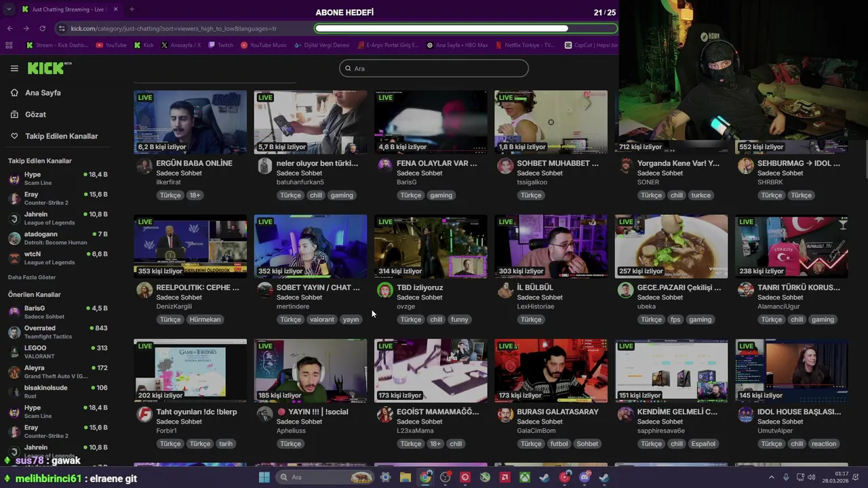Open File Explorer from taskbar
868x488 pixels.
coord(405,477)
